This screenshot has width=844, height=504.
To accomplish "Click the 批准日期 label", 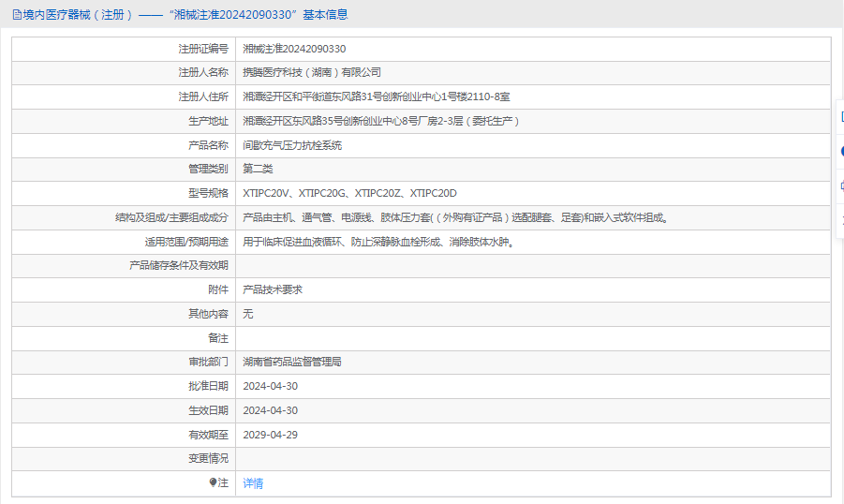I will pos(208,386).
